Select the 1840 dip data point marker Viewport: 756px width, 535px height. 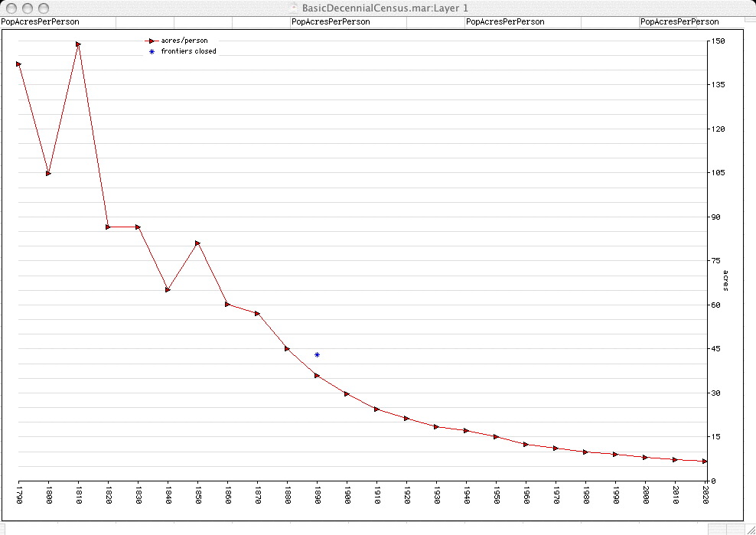coord(168,289)
